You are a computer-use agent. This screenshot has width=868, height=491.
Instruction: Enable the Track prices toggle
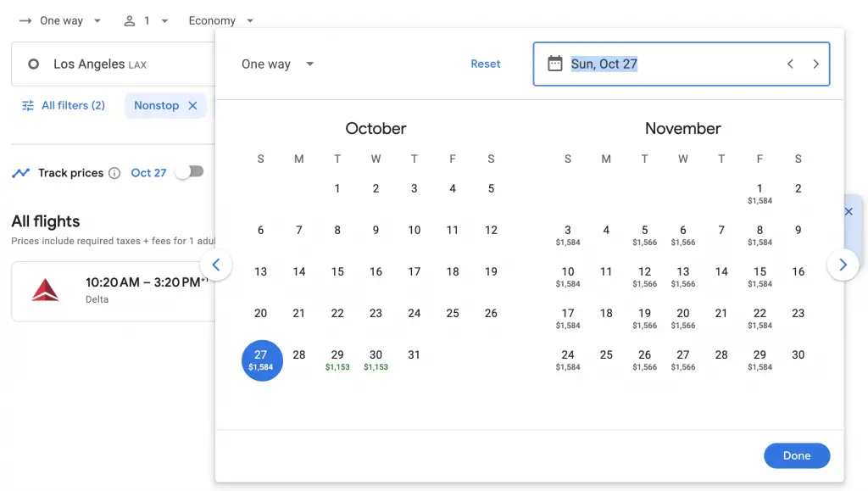pos(190,172)
